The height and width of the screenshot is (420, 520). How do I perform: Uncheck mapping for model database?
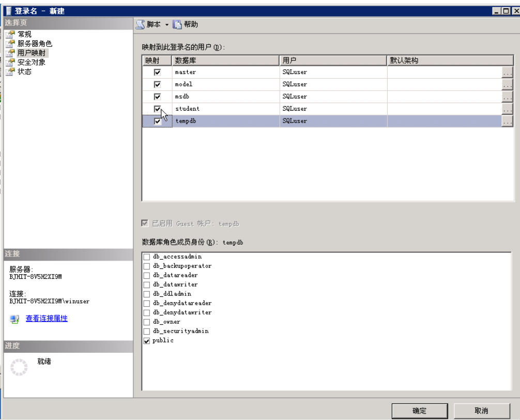(157, 84)
